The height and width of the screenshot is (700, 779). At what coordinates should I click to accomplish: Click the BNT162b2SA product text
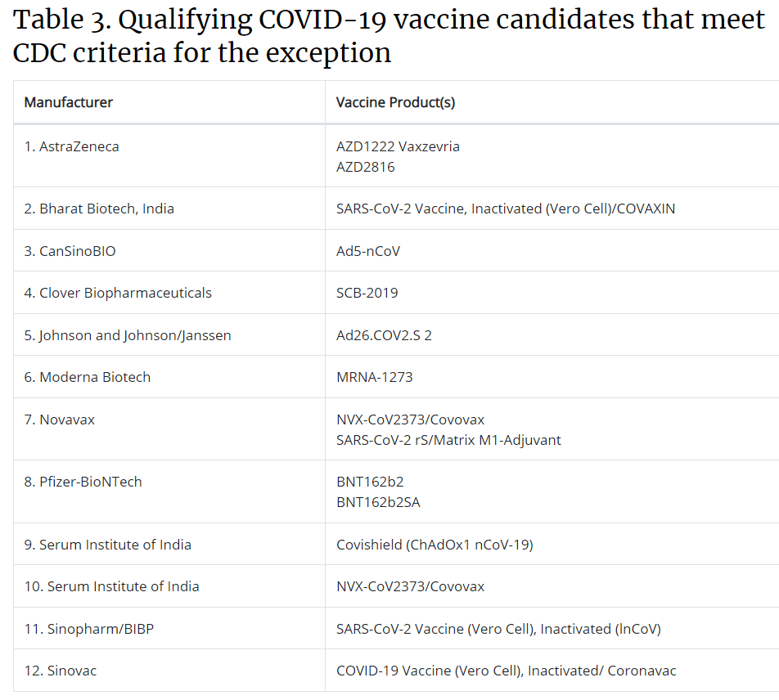point(379,502)
